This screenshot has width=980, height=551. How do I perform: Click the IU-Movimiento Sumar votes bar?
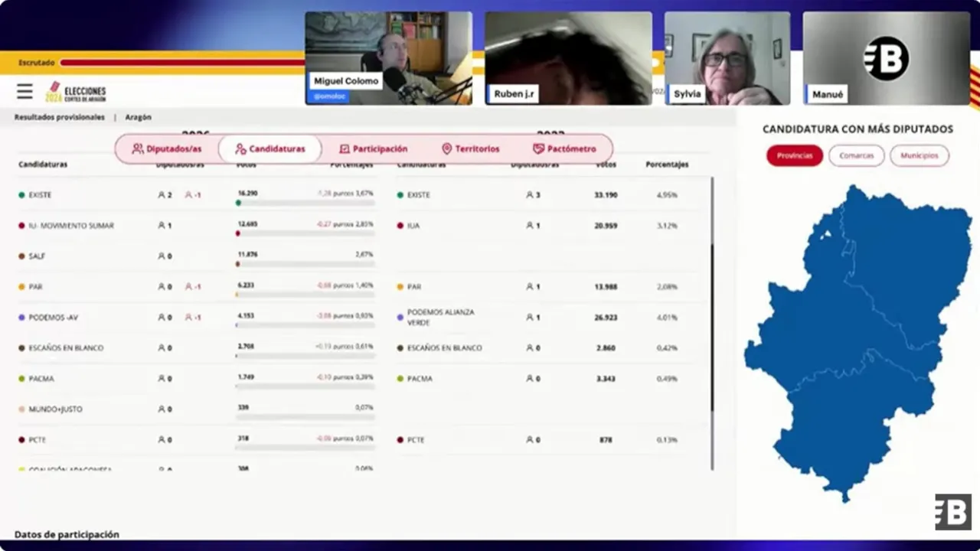(x=305, y=233)
